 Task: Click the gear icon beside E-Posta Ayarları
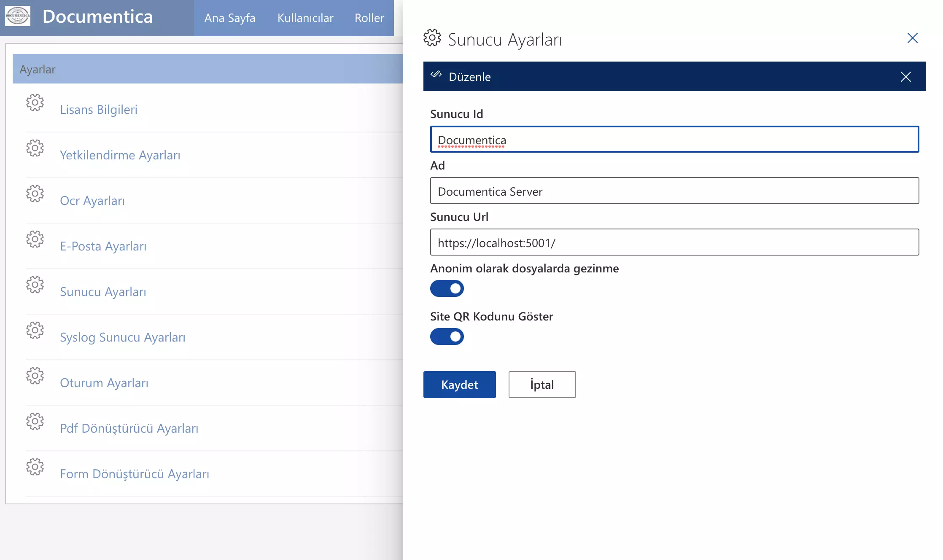35,239
